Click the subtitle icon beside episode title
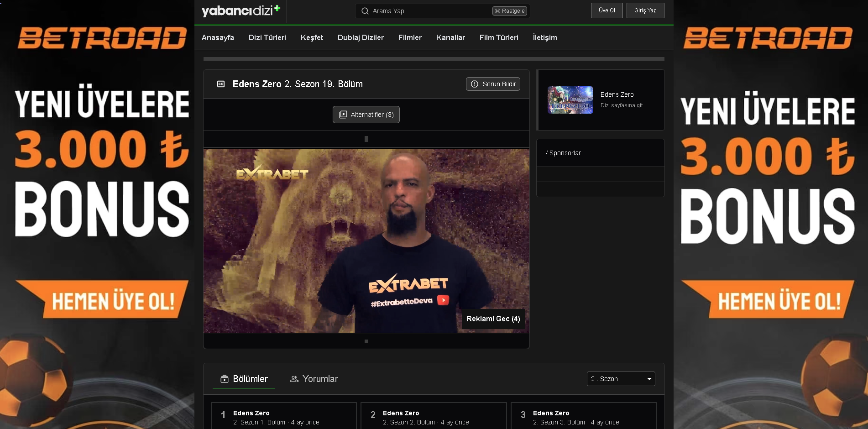The image size is (868, 429). click(221, 84)
